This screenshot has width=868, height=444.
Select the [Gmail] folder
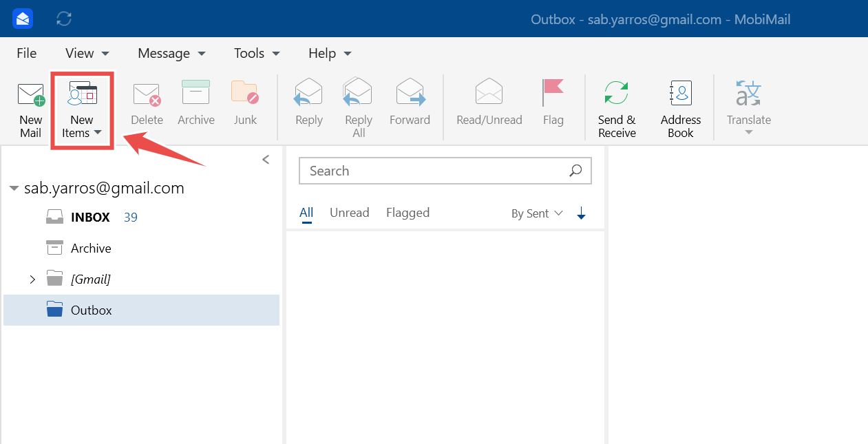pos(141,279)
